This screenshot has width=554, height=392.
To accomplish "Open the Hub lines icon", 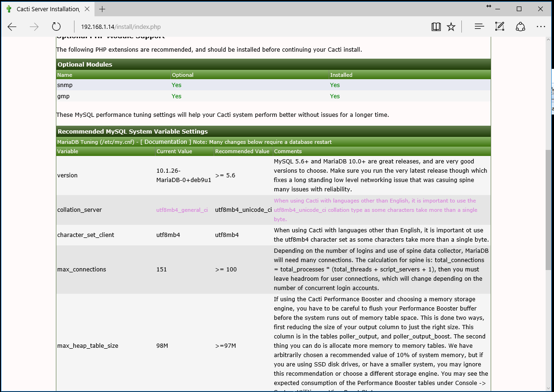I will (x=479, y=27).
